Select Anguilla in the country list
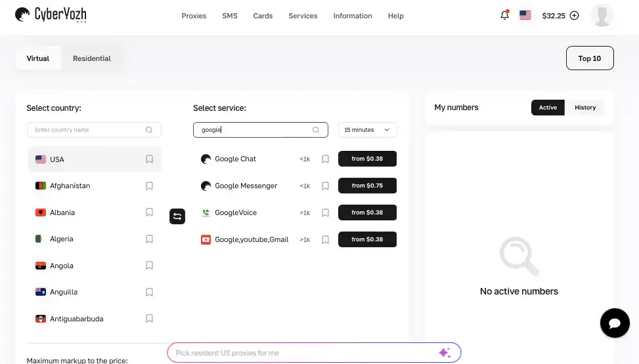 click(x=95, y=292)
